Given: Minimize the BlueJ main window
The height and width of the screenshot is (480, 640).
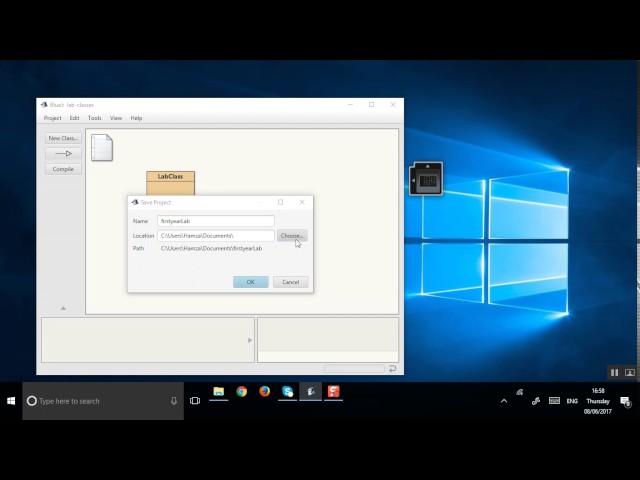Looking at the screenshot, I should pyautogui.click(x=350, y=105).
